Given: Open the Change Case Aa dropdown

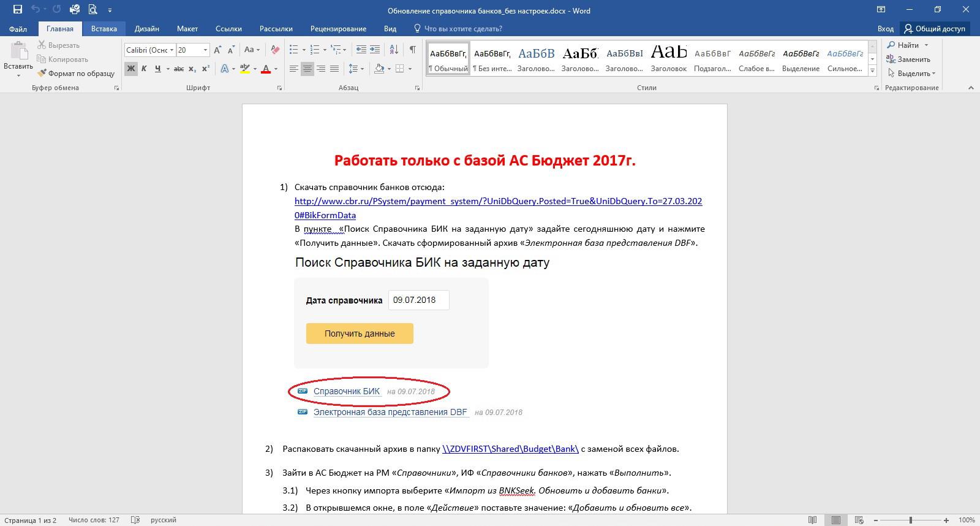Looking at the screenshot, I should 252,50.
